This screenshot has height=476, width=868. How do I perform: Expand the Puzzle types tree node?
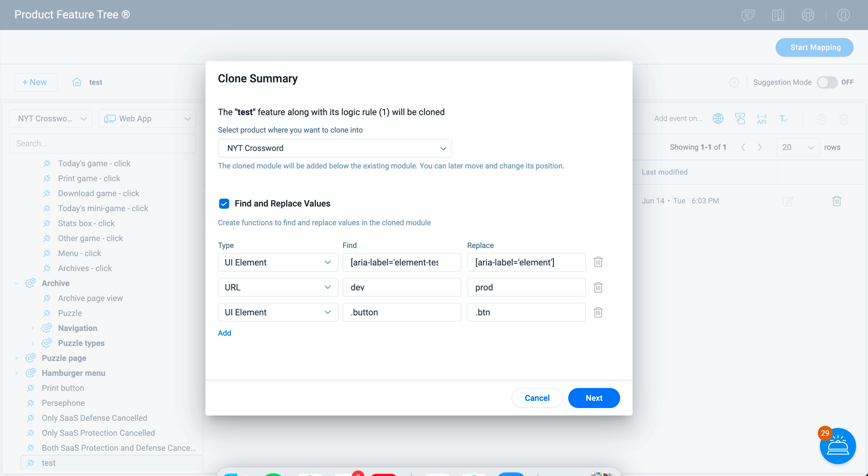click(x=33, y=343)
